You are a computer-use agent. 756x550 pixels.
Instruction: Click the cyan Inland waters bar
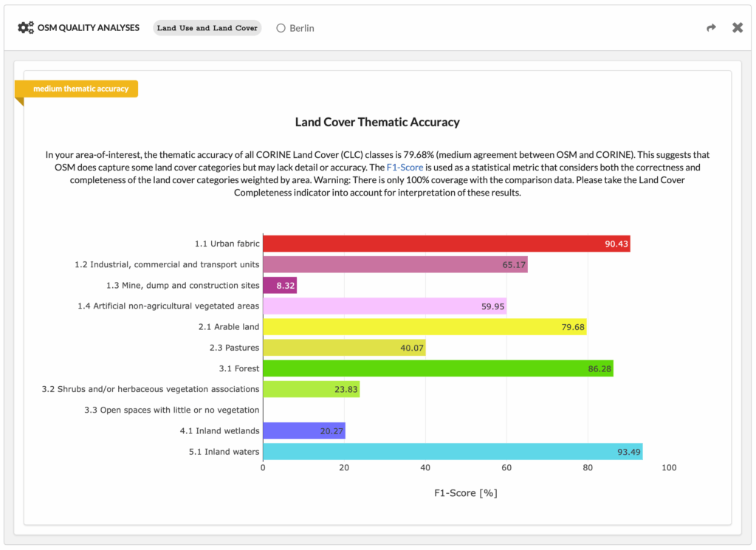click(453, 451)
